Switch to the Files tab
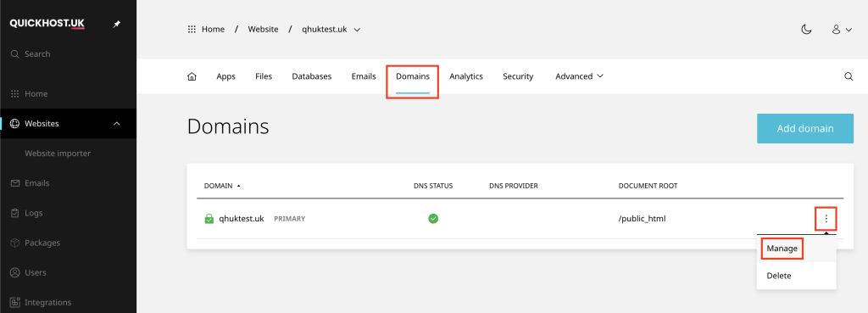The width and height of the screenshot is (868, 313). 264,76
